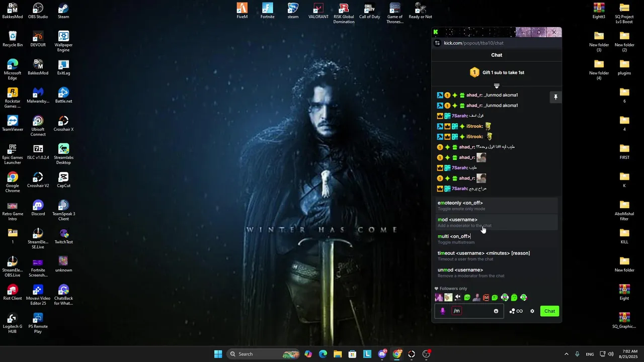Open FiveM desktop icon
Screen dimensions: 644x362
click(x=242, y=11)
